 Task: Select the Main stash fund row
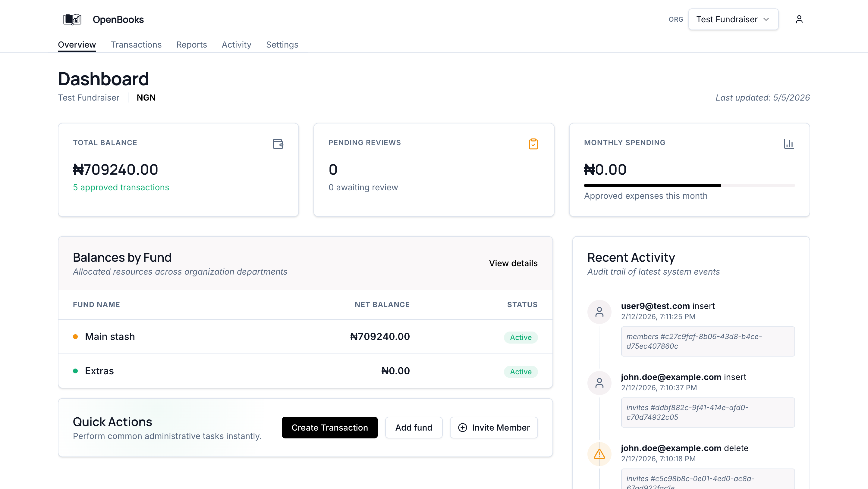pos(305,337)
